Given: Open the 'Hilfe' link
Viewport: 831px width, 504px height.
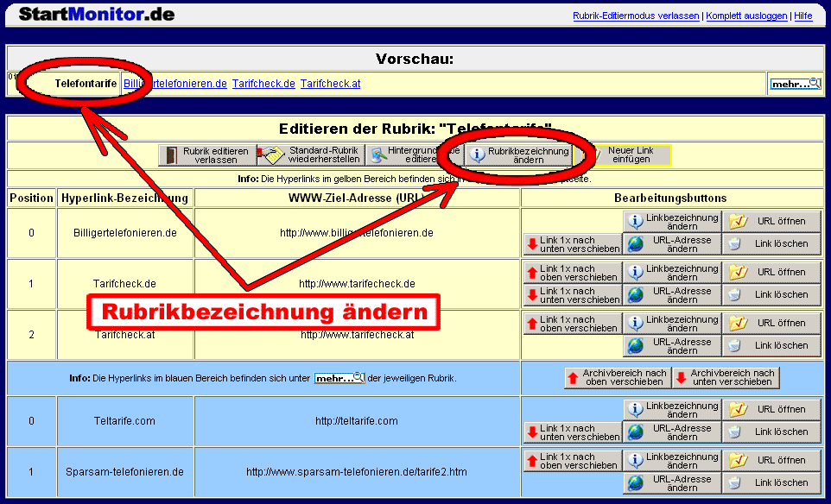Looking at the screenshot, I should 803,16.
